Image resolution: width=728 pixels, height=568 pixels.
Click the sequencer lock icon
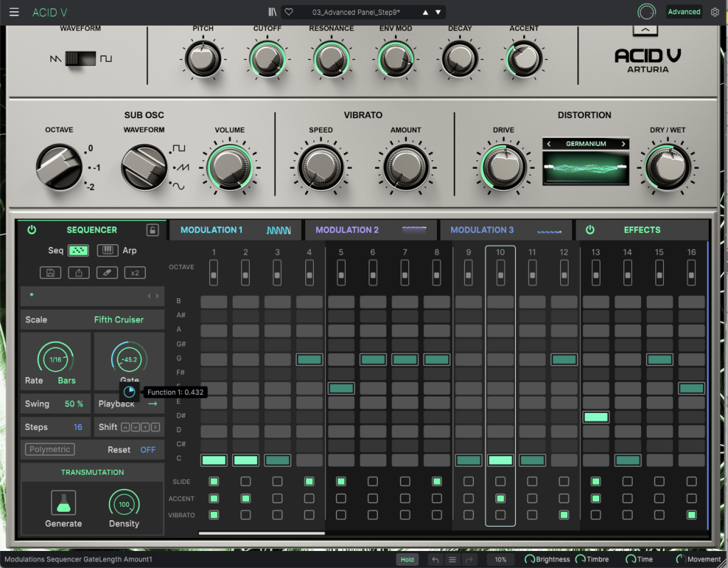click(x=152, y=230)
